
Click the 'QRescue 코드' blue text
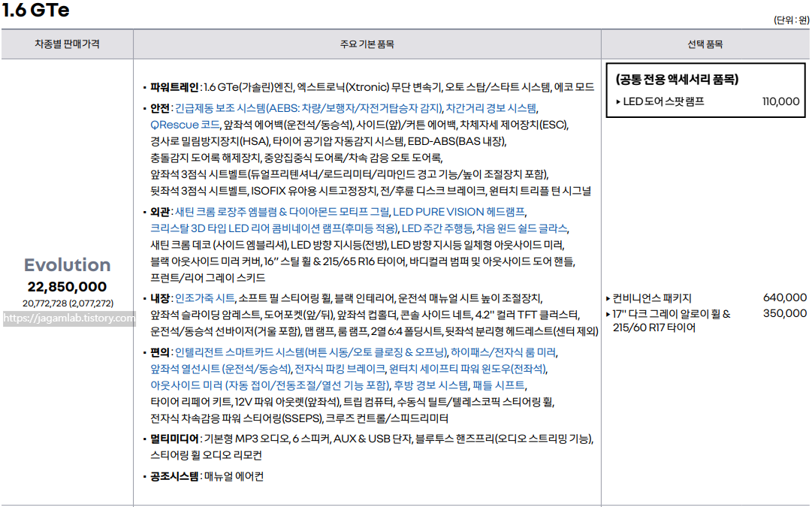pyautogui.click(x=184, y=125)
